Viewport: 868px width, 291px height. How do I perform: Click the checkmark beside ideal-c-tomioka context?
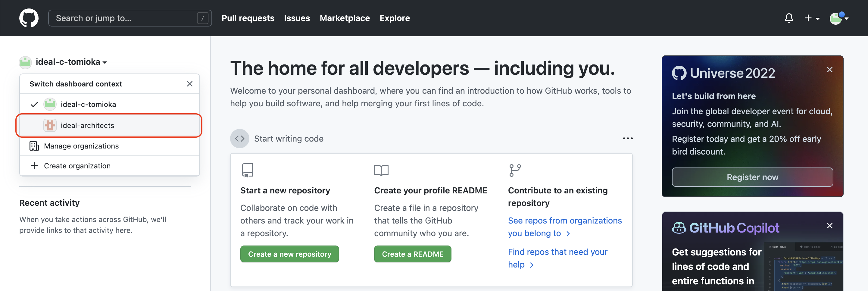coord(34,104)
